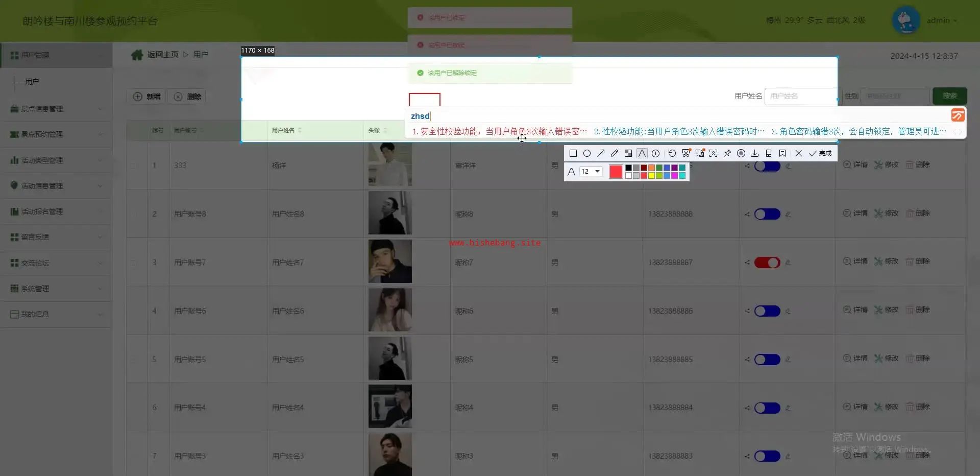The width and height of the screenshot is (980, 476).
Task: Open 系统管理 in the sidebar
Action: click(56, 289)
